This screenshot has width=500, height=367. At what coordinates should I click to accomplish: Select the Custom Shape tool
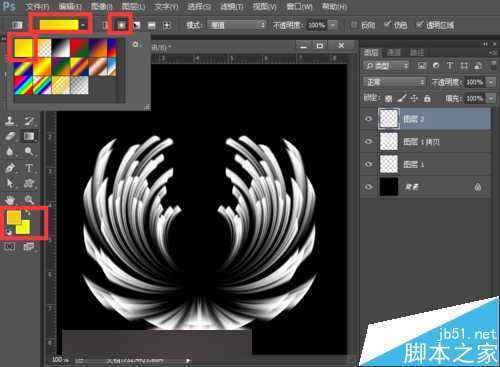coord(29,183)
